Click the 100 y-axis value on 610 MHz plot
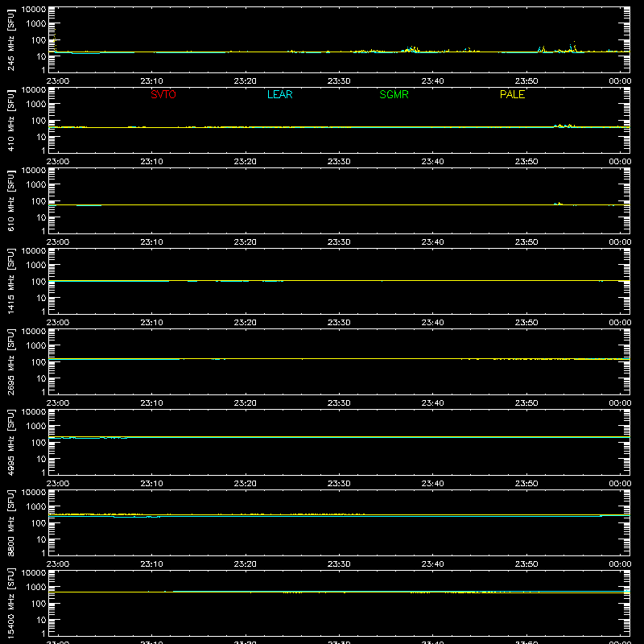Screen dimensions: 644x644 tap(39, 201)
